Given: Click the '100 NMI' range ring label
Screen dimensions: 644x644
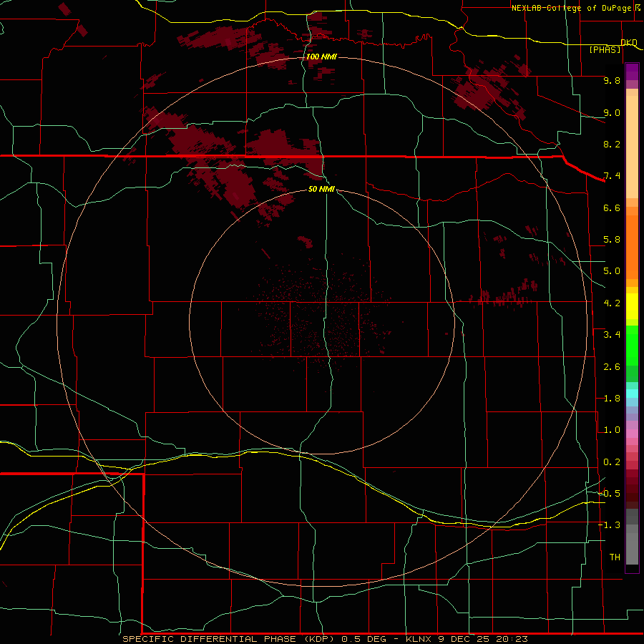Looking at the screenshot, I should 321,57.
